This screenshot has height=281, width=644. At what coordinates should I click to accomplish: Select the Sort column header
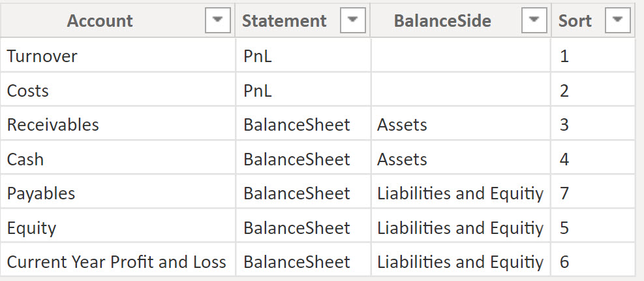pyautogui.click(x=593, y=20)
